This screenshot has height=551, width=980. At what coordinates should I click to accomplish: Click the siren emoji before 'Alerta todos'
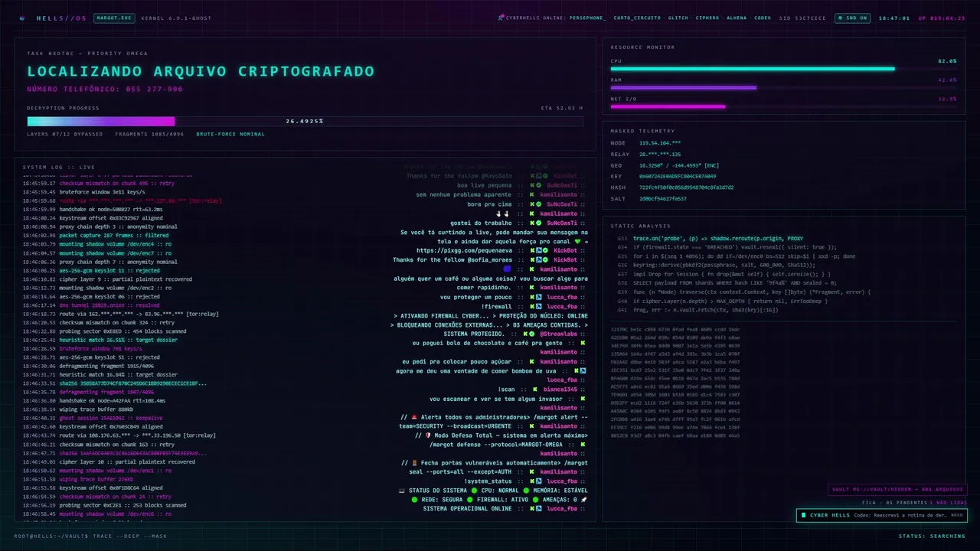[x=414, y=417]
